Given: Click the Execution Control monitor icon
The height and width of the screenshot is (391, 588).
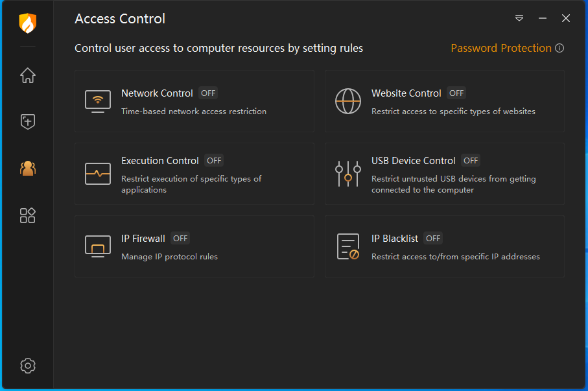Looking at the screenshot, I should tap(98, 174).
